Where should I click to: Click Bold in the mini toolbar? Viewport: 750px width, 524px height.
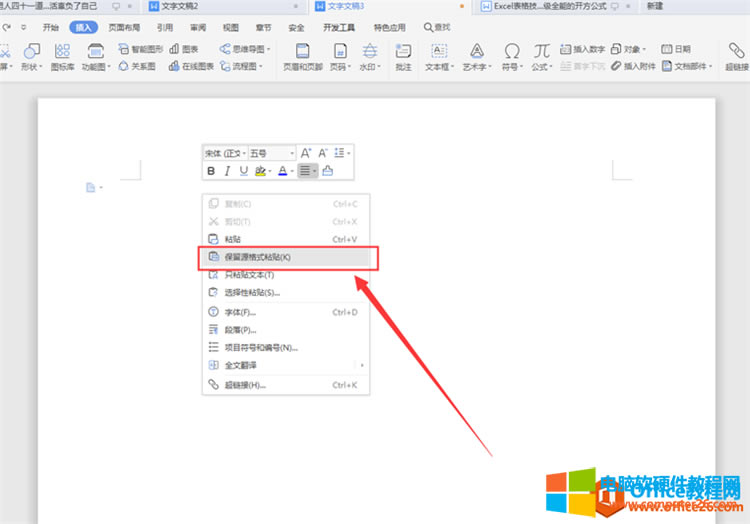coord(212,171)
